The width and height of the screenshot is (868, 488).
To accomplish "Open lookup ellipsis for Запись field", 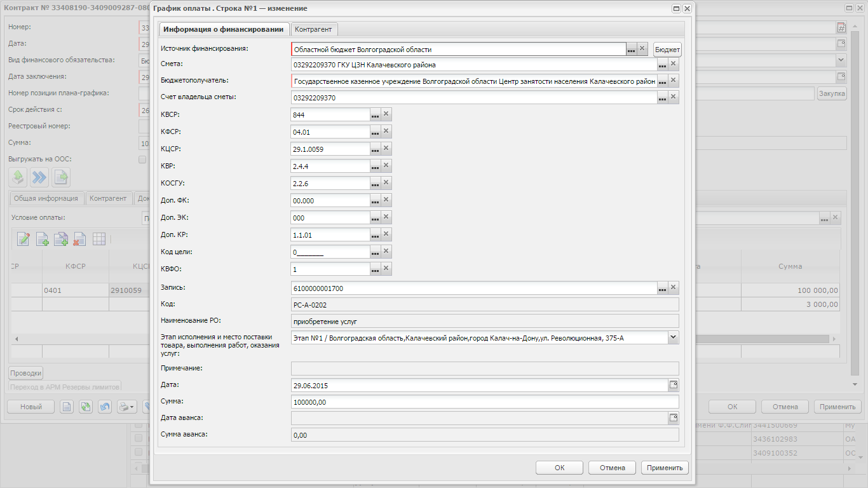I will pos(663,288).
